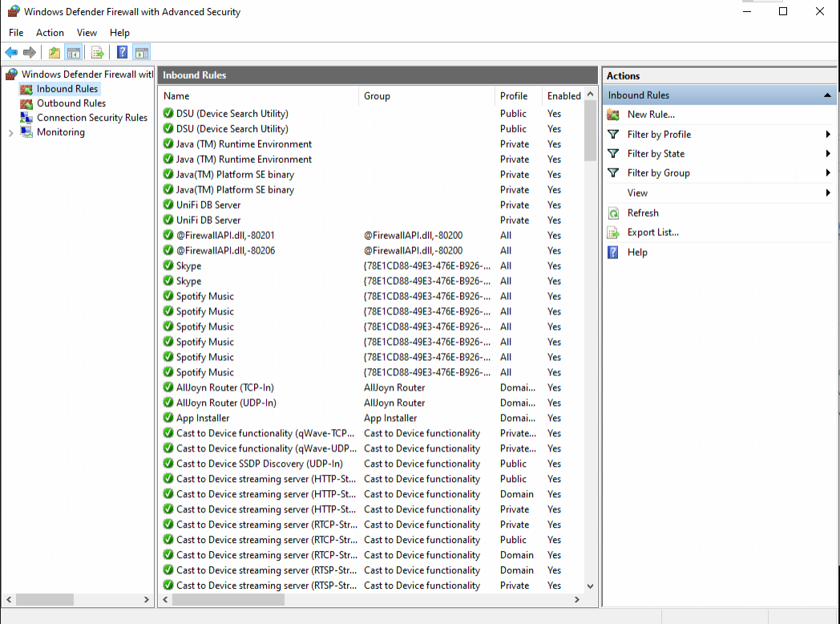Select New Rule... action
The height and width of the screenshot is (624, 840).
point(651,115)
